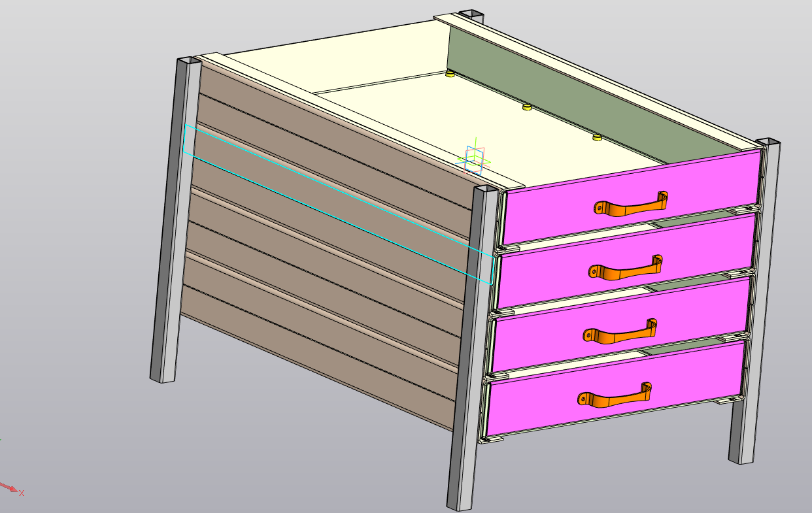Select the gray leg between side panel and drawers

pos(472,348)
